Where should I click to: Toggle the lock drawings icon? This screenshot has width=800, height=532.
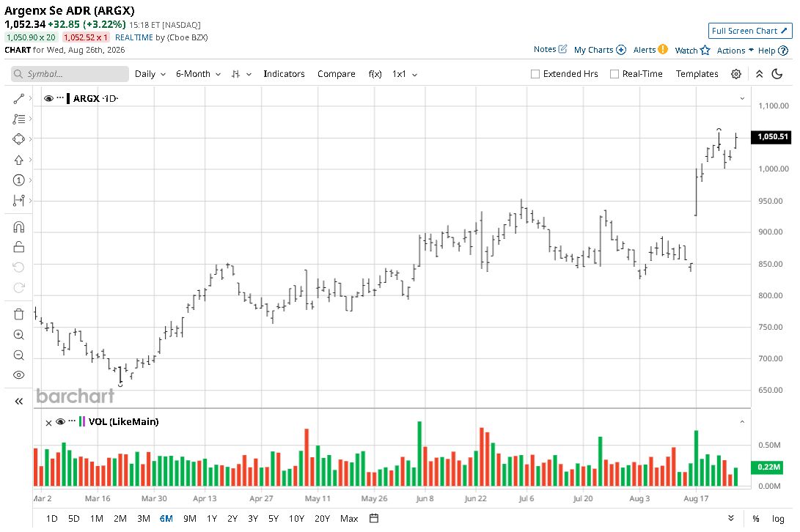tap(19, 247)
